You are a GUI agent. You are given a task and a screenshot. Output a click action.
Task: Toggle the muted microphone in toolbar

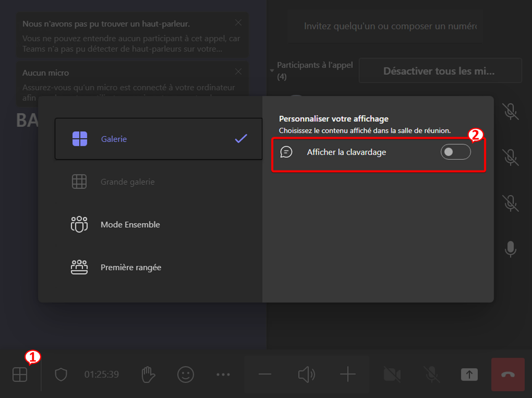(432, 374)
